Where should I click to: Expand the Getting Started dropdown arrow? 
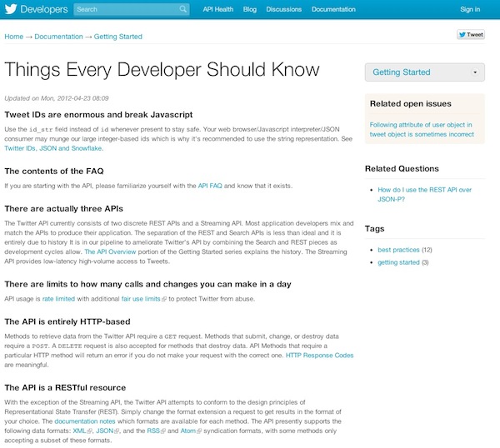tap(475, 72)
